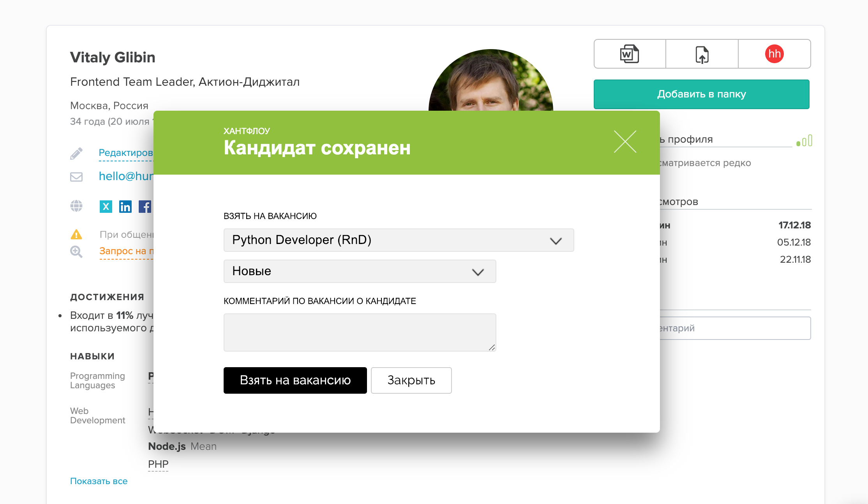Click the file upload icon button
Screen dimensions: 868x504
click(702, 54)
